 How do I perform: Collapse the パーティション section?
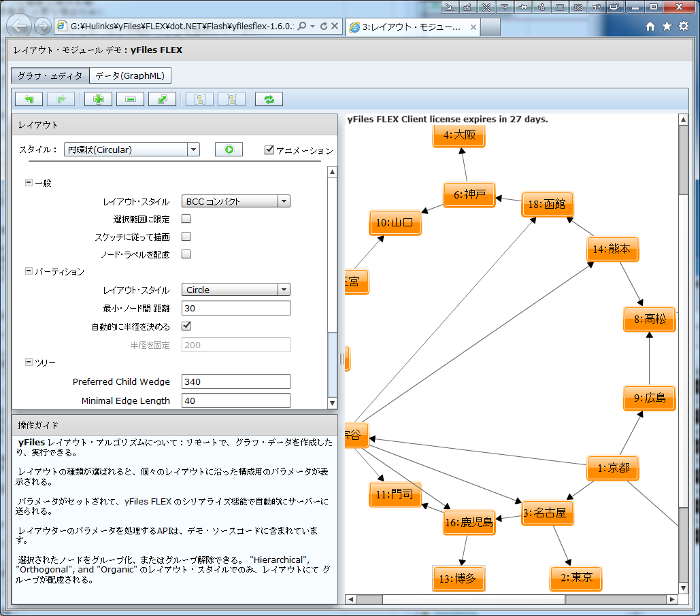tap(29, 271)
